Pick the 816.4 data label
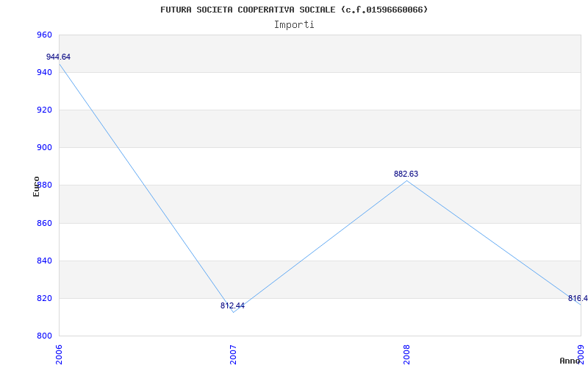The image size is (588, 368). point(578,299)
